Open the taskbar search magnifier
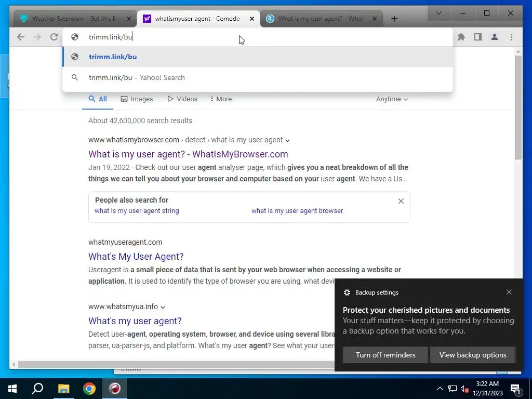 [x=37, y=389]
